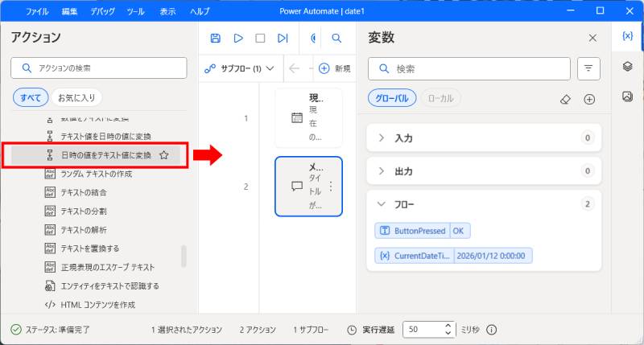Create a new subflow with 新規
Image resolution: width=644 pixels, height=345 pixels.
pos(334,68)
